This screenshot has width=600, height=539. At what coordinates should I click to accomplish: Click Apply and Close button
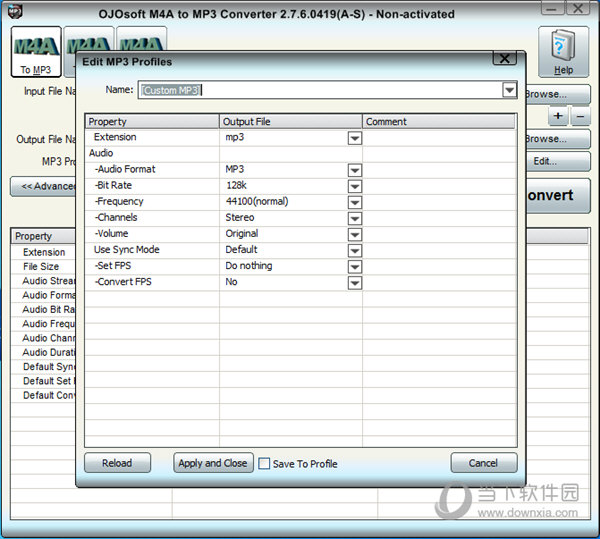point(213,463)
